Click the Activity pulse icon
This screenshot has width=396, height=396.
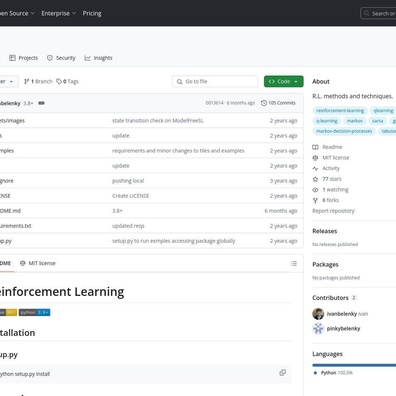tap(315, 168)
